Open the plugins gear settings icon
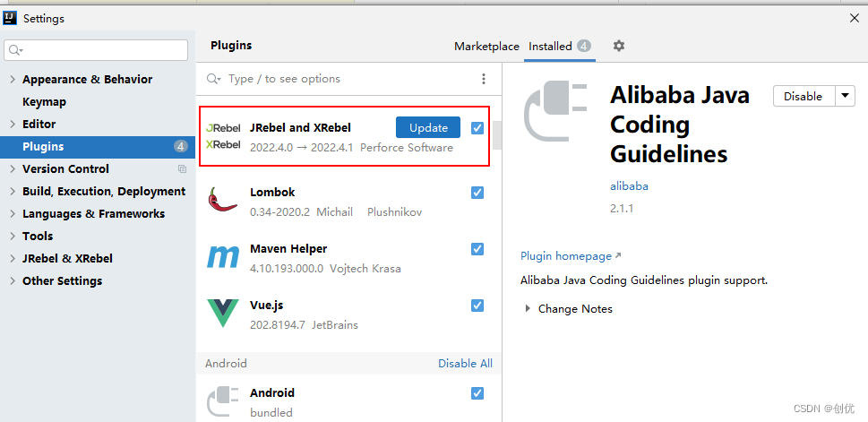The height and width of the screenshot is (422, 868). pos(619,46)
